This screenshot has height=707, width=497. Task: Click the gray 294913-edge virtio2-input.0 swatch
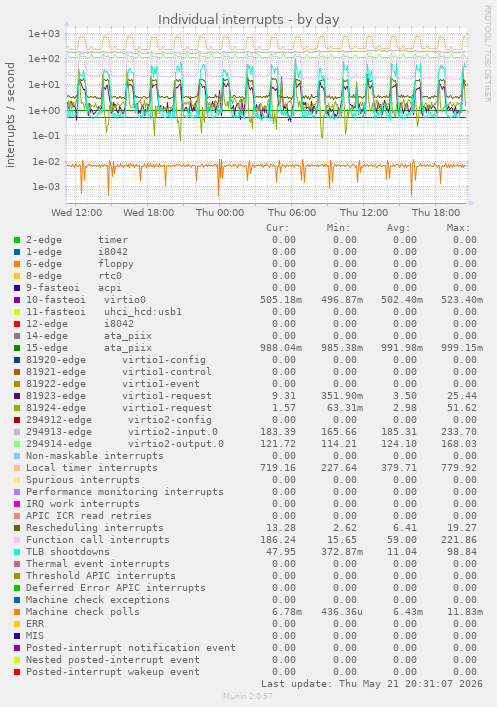pyautogui.click(x=17, y=432)
